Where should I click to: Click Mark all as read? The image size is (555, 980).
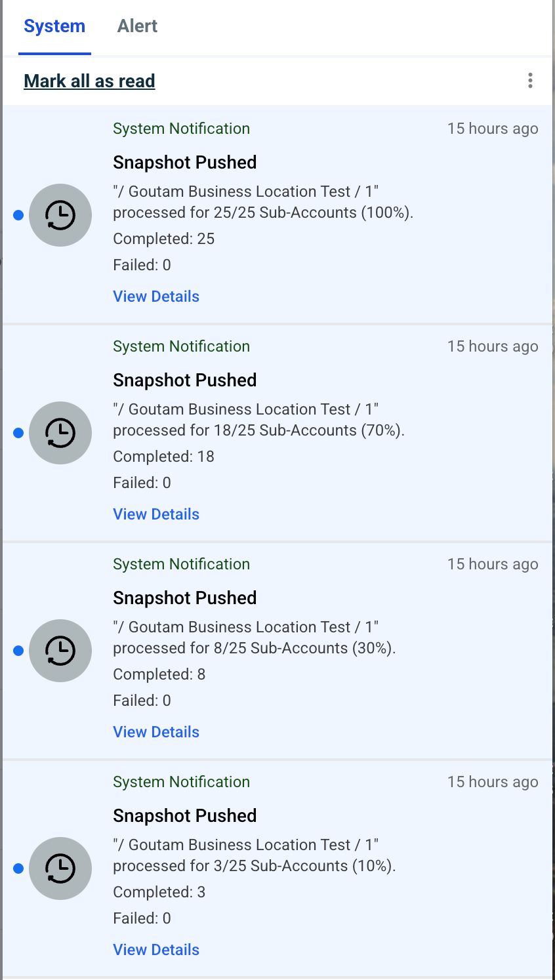coord(89,80)
